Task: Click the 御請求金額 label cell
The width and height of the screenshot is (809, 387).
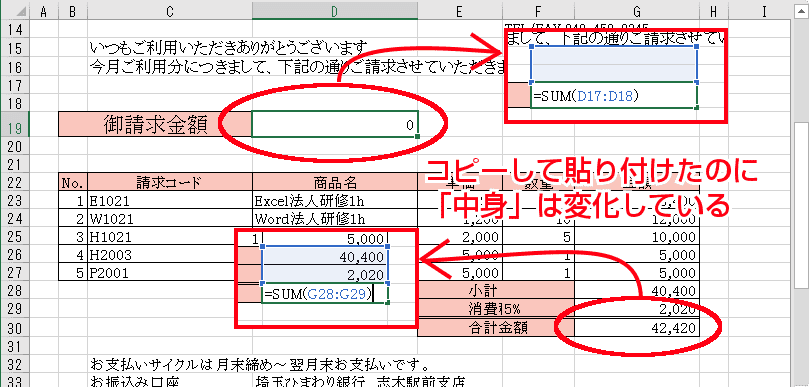Action: click(x=155, y=124)
